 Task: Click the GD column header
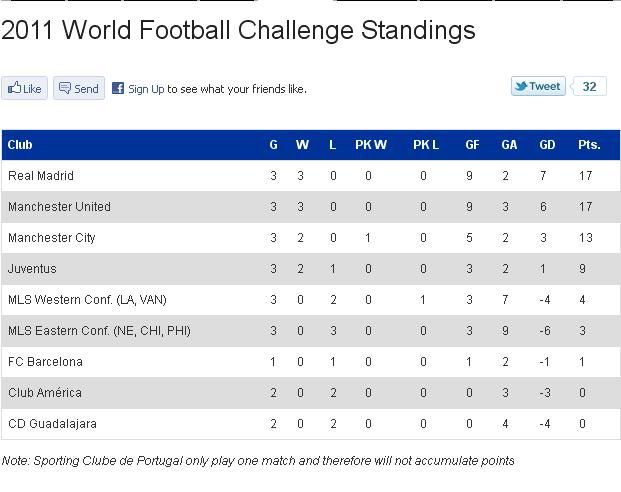tap(547, 145)
